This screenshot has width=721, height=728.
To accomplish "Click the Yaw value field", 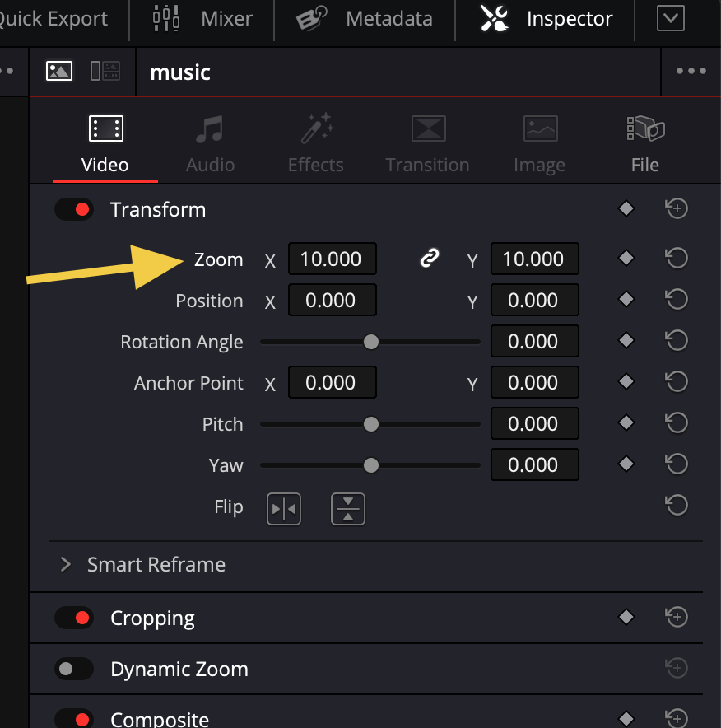I will [x=534, y=464].
